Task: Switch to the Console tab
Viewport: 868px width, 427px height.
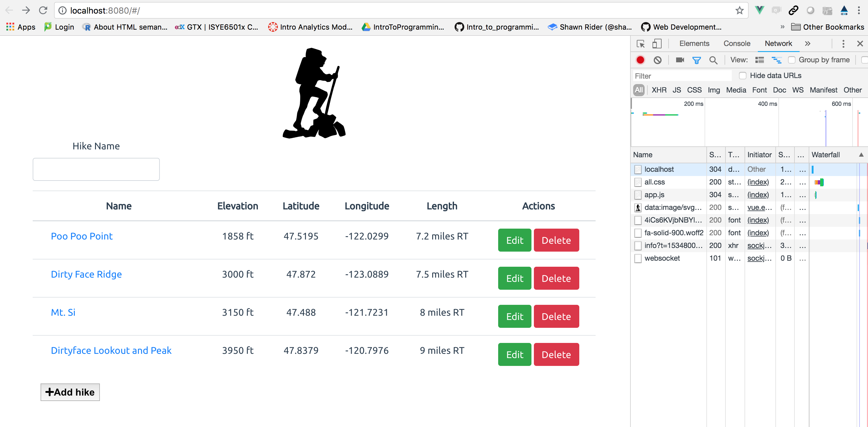Action: (737, 44)
